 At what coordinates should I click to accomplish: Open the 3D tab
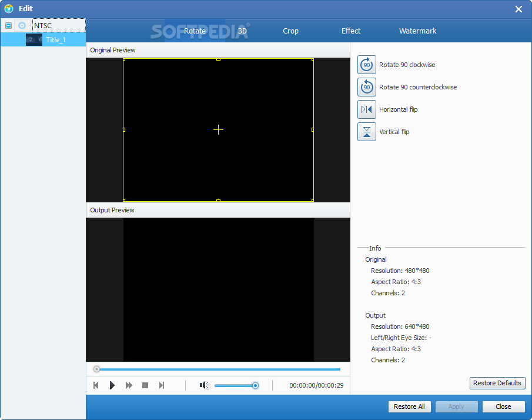pos(242,31)
